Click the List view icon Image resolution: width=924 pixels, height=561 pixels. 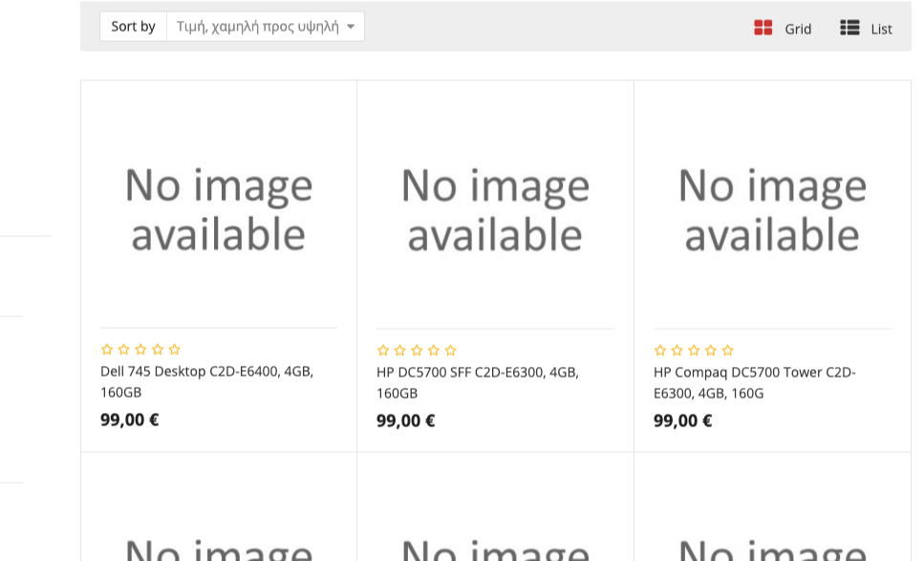(849, 28)
